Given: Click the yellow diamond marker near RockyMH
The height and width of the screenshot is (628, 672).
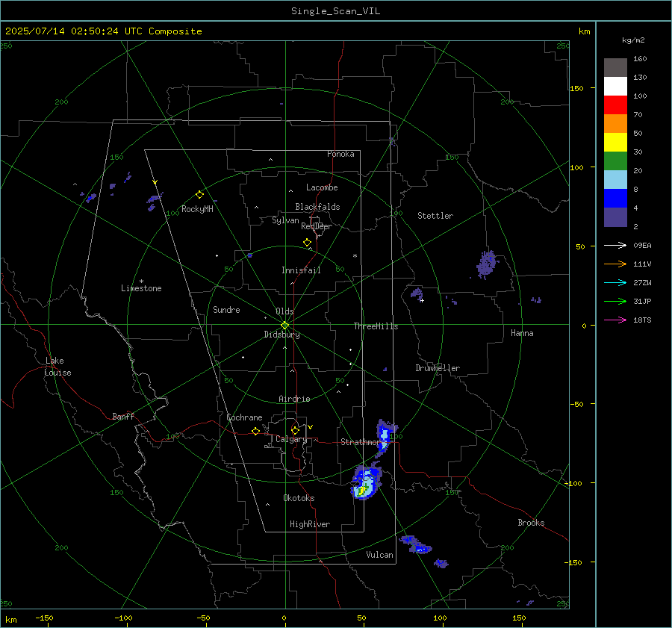Looking at the screenshot, I should coord(199,195).
